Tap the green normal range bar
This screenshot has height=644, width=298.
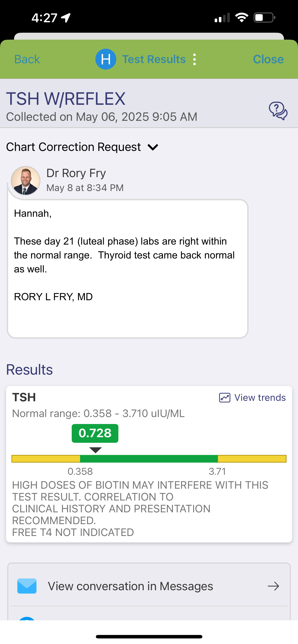149,459
